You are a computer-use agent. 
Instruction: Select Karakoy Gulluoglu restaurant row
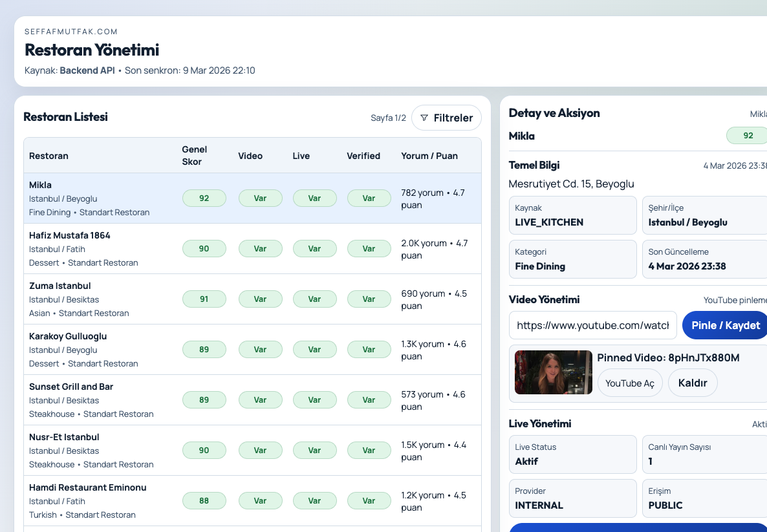(x=252, y=349)
